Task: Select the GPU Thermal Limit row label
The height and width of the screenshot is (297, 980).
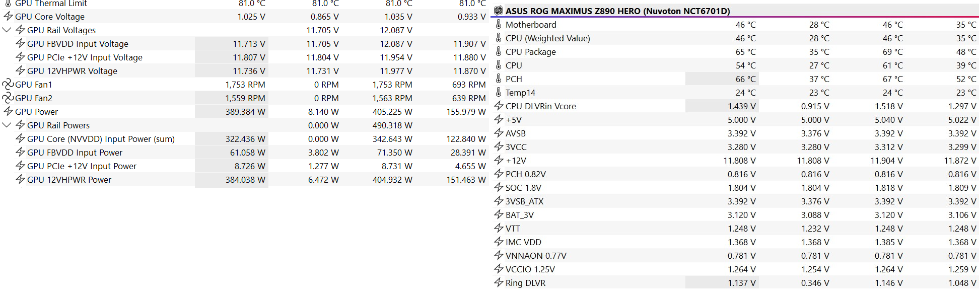Action: [51, 4]
